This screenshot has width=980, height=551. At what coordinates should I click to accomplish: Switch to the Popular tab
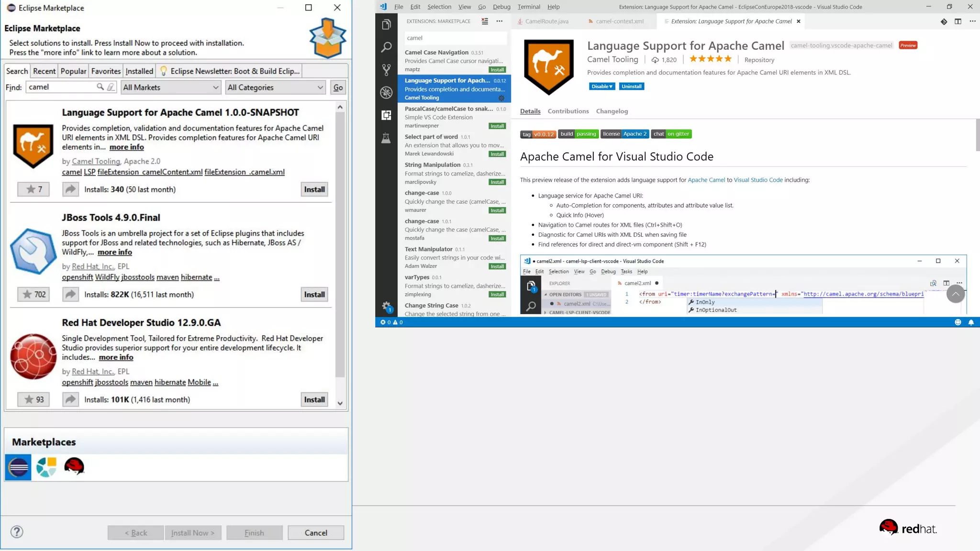pos(73,71)
